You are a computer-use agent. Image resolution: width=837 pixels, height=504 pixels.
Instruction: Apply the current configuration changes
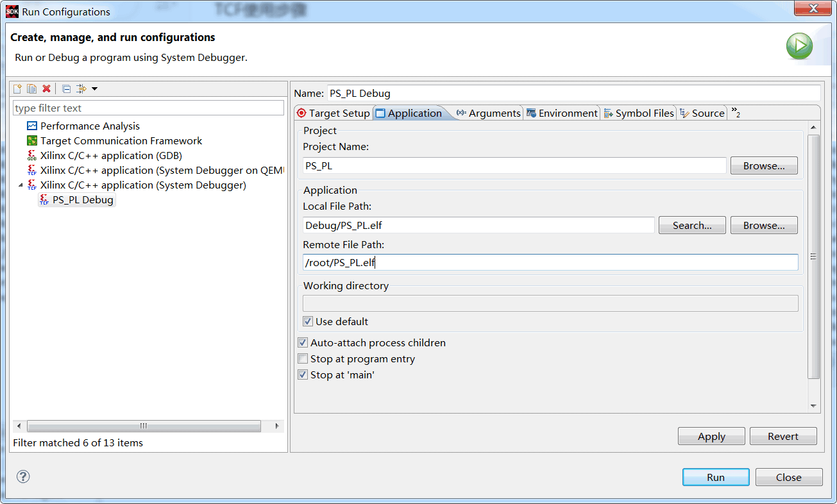[711, 436]
